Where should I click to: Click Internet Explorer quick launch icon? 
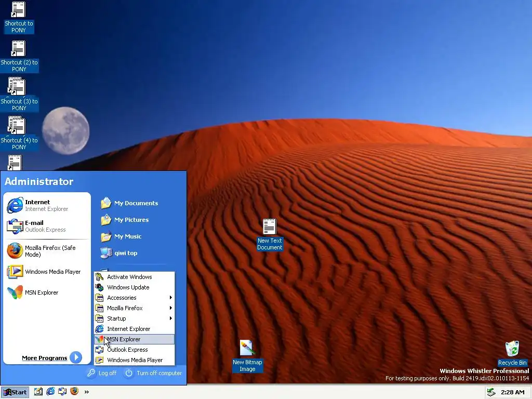(x=50, y=392)
